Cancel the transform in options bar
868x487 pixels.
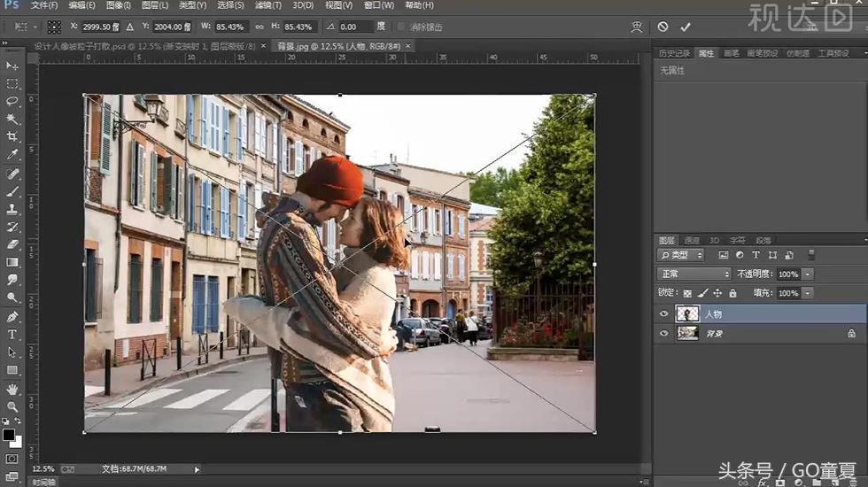[663, 27]
